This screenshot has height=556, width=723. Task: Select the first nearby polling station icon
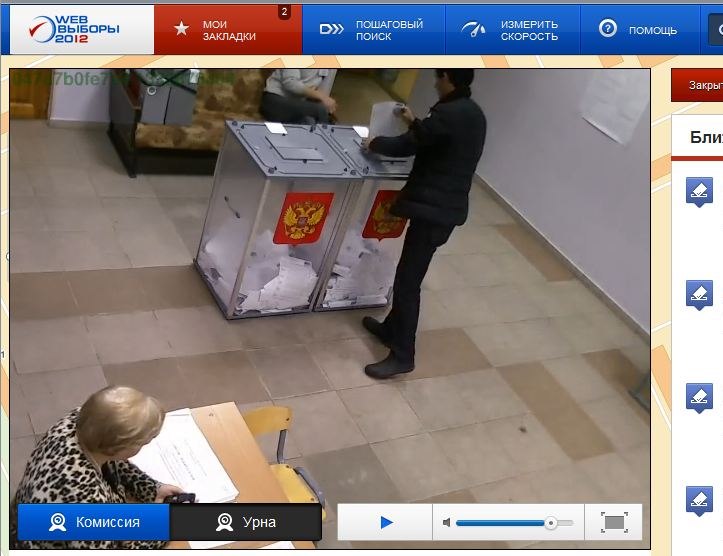pyautogui.click(x=700, y=190)
